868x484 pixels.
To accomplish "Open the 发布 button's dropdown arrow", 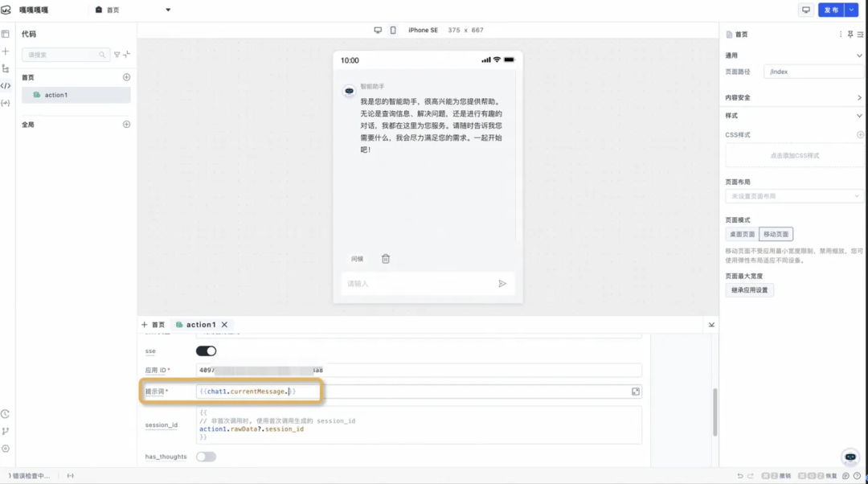I will 851,10.
